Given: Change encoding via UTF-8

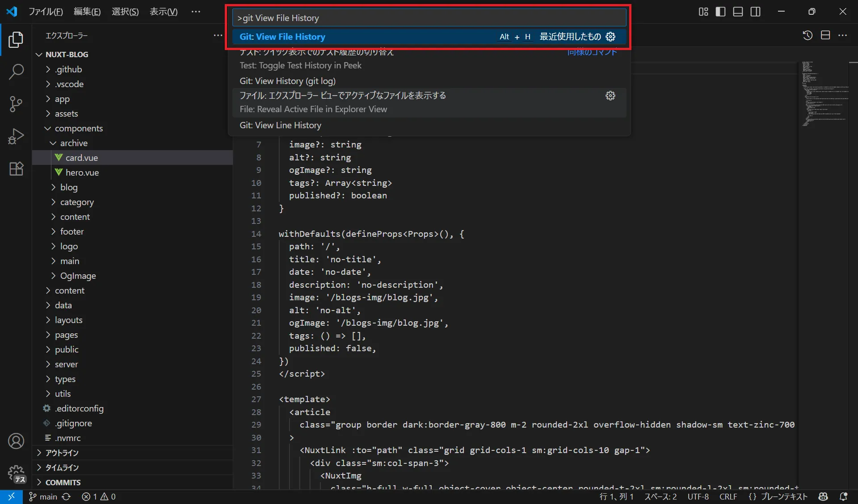Looking at the screenshot, I should [x=698, y=496].
